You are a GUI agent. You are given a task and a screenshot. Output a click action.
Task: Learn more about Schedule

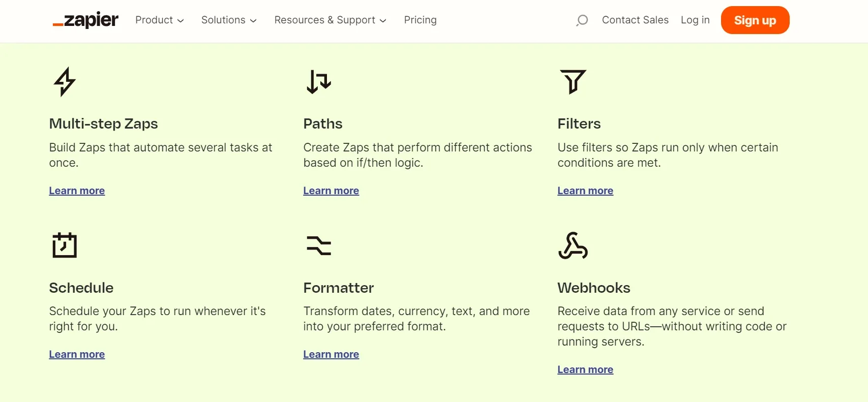[77, 354]
